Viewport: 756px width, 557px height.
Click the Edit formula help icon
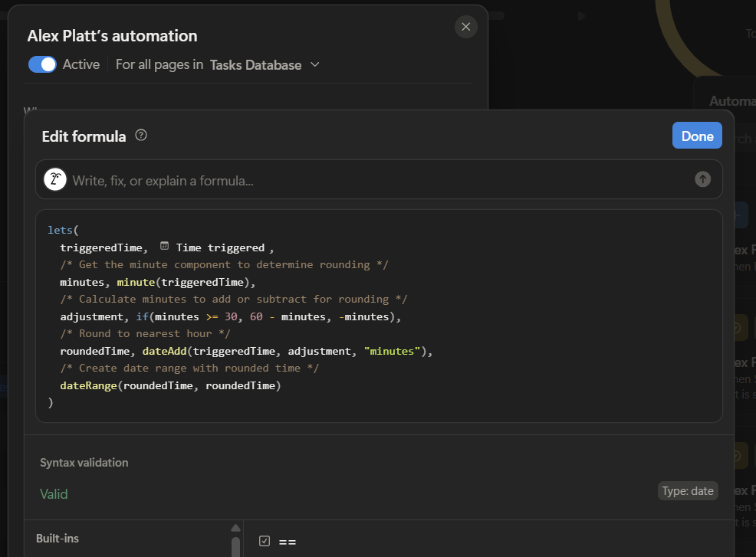tap(141, 136)
